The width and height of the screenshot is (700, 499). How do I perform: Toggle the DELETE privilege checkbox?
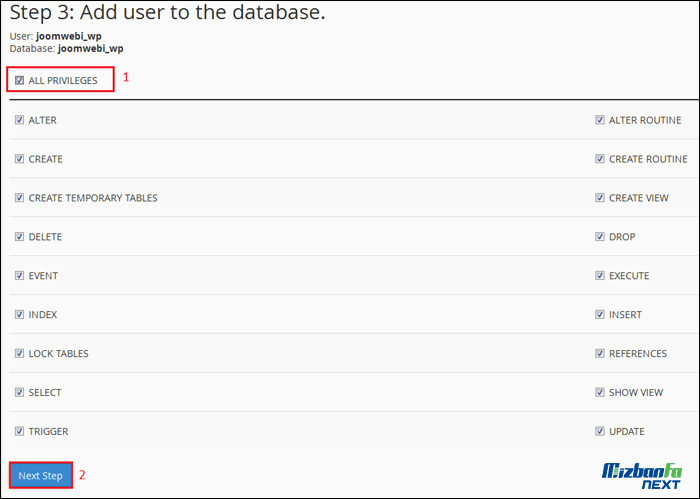20,237
